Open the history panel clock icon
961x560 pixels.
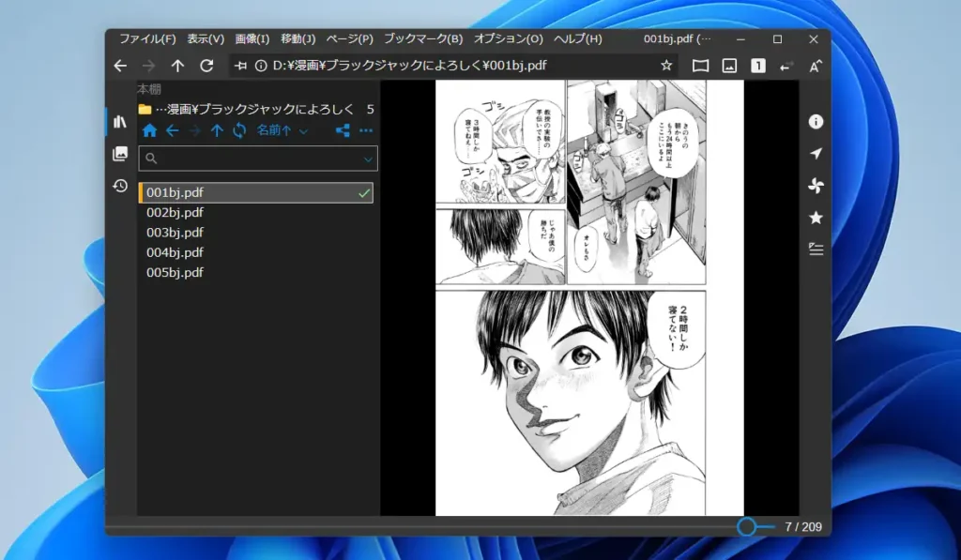pos(120,186)
